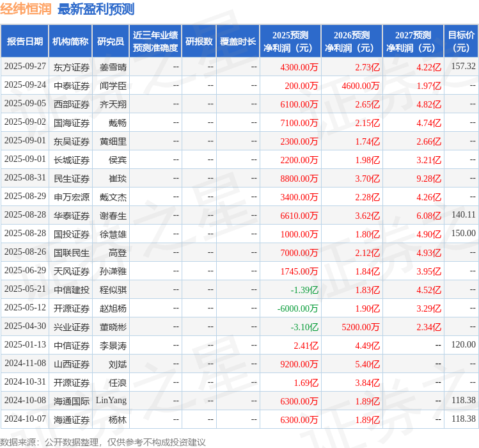The width and height of the screenshot is (479, 448).
Task: Click the 157.32 target price cell
Action: tap(463, 67)
